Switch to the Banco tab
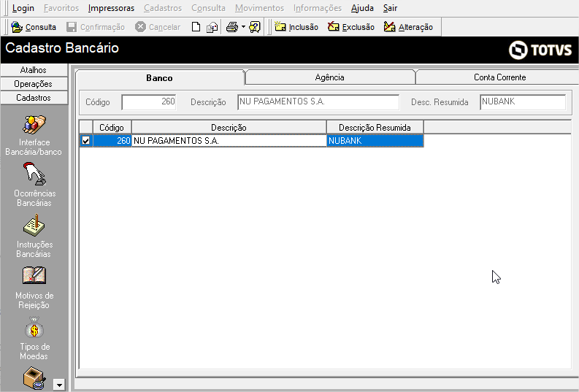This screenshot has width=579, height=392. click(x=159, y=78)
